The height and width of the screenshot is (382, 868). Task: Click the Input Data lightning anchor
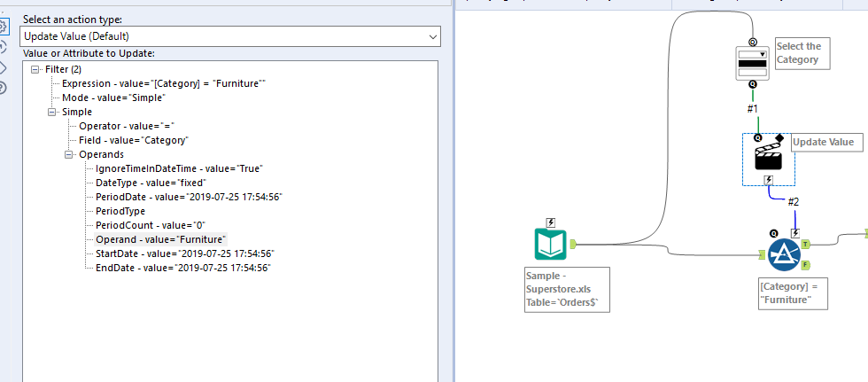[x=551, y=222]
